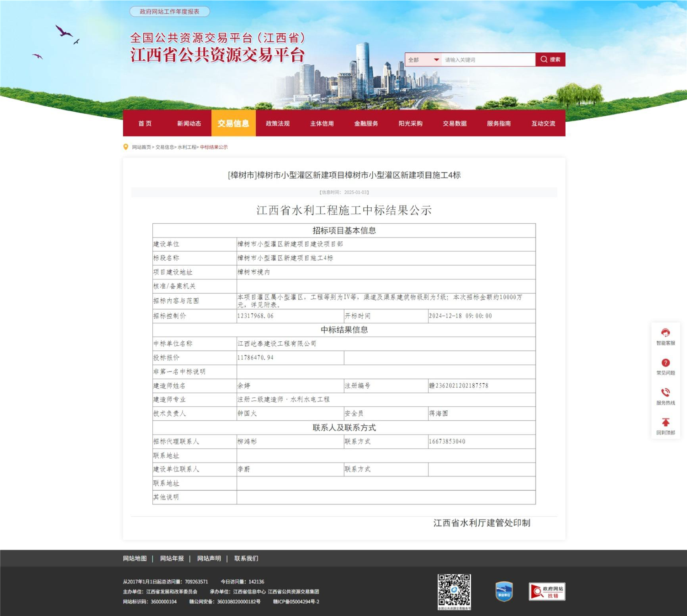Click the service hotline phone icon
The height and width of the screenshot is (616, 687).
tap(665, 393)
